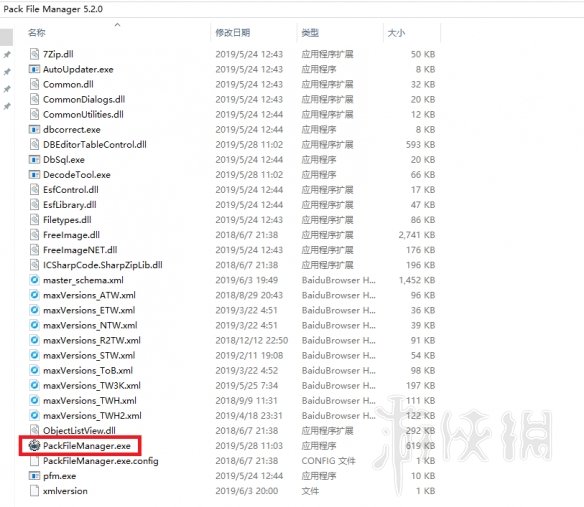Click the 2019/2/11 19:08 date cell
The image size is (584, 507).
[249, 355]
